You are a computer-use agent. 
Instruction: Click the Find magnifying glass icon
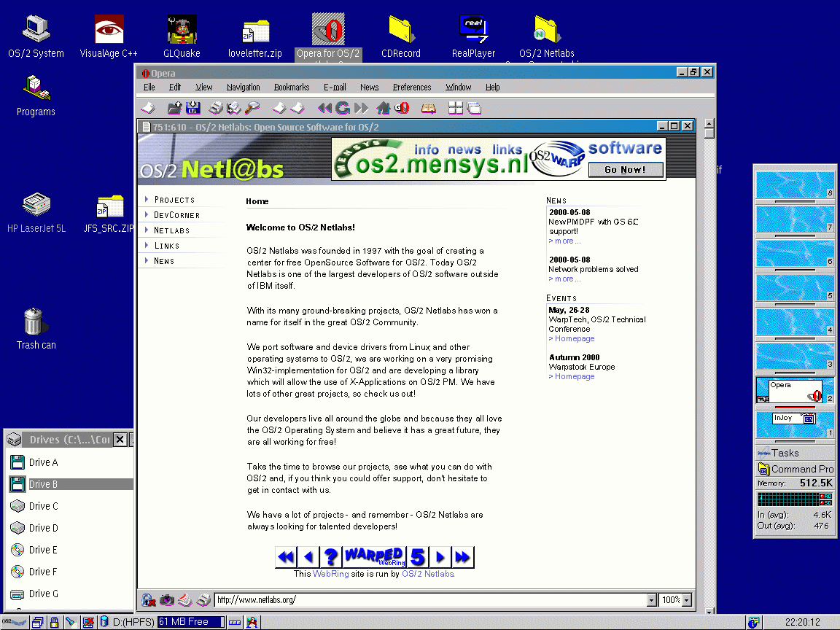coord(252,108)
